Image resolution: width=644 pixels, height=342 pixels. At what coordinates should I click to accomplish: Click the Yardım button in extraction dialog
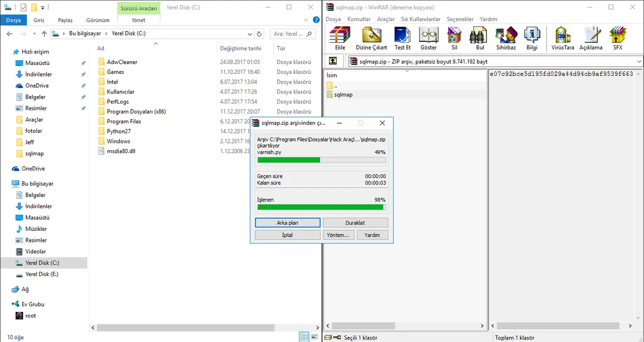[372, 235]
